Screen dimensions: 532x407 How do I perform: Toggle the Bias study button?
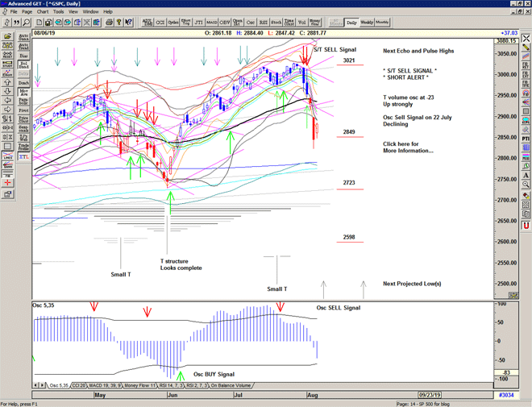[x=23, y=56]
